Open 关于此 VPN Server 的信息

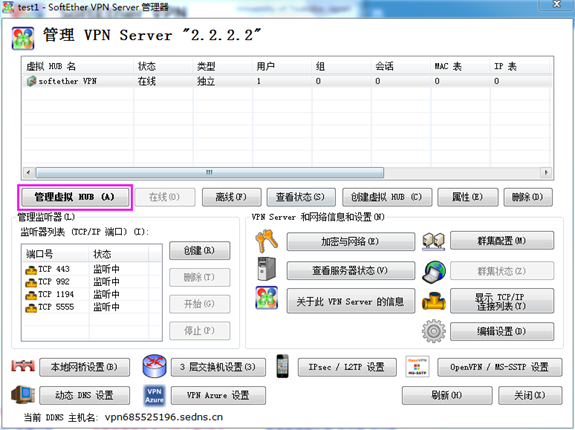[351, 301]
